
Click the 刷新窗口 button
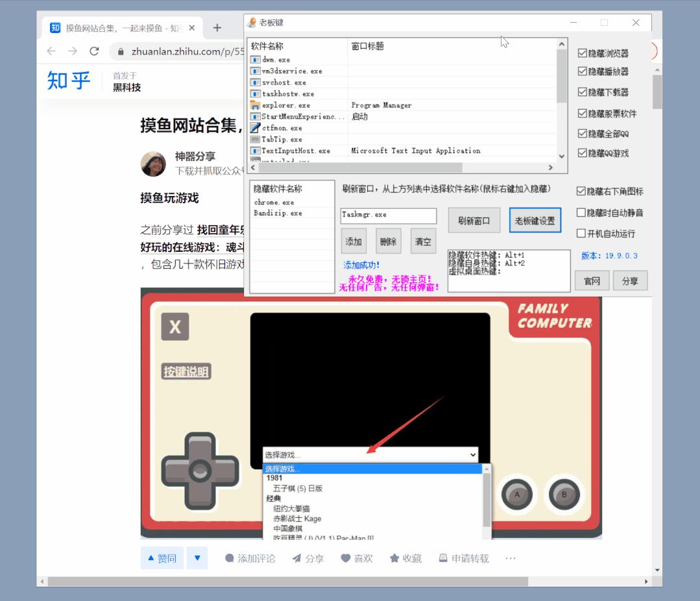coord(473,220)
